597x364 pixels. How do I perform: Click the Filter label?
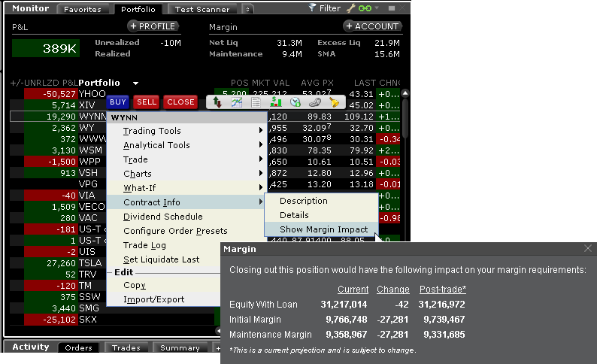pos(330,8)
